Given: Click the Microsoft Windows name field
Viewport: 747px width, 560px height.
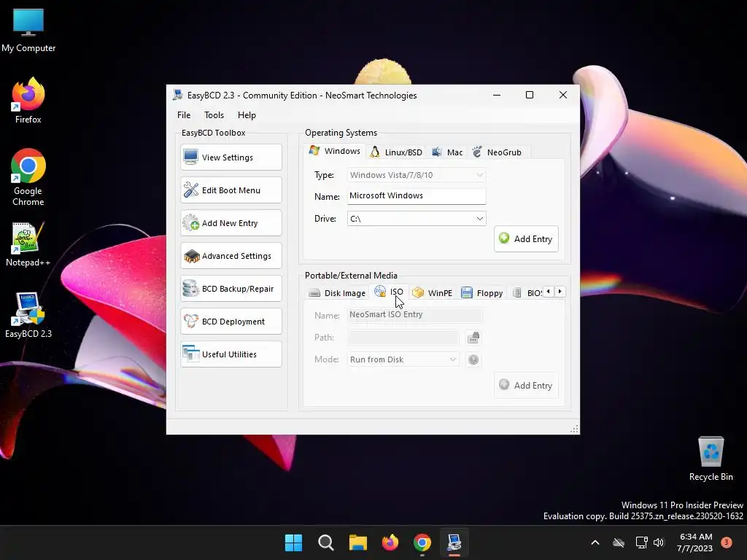Looking at the screenshot, I should coord(417,195).
